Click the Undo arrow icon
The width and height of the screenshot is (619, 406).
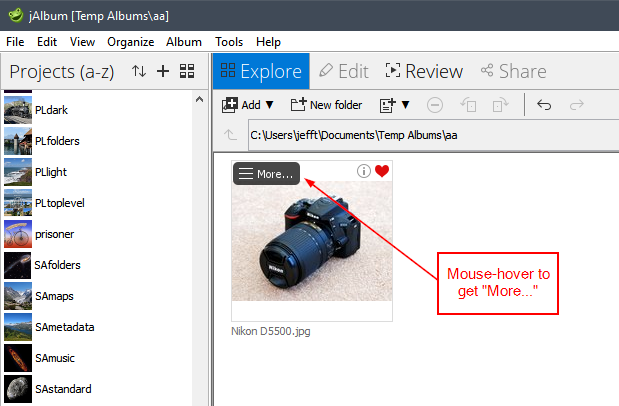click(544, 105)
